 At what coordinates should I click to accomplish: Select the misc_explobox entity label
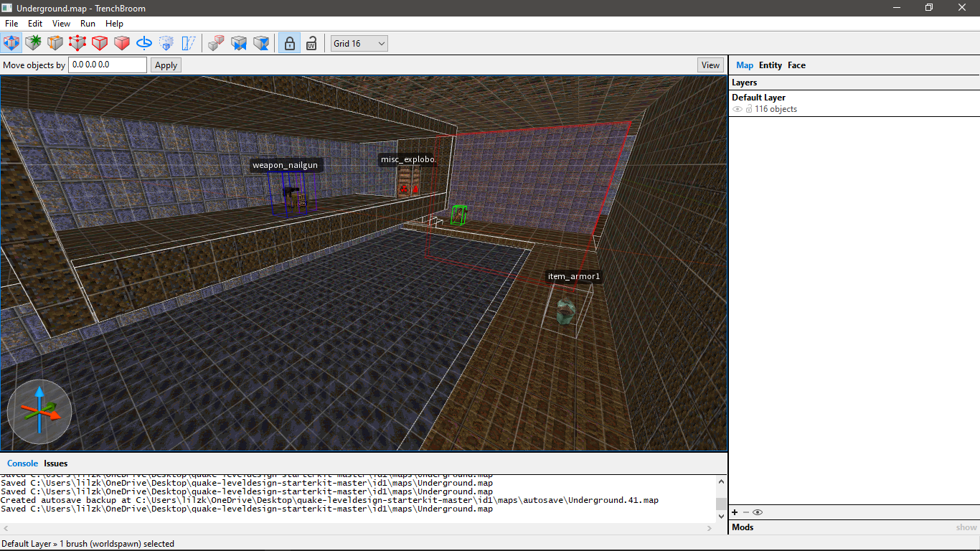pos(407,159)
